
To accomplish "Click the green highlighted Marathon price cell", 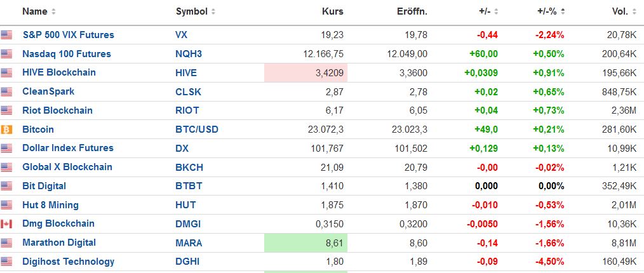I will tap(306, 243).
